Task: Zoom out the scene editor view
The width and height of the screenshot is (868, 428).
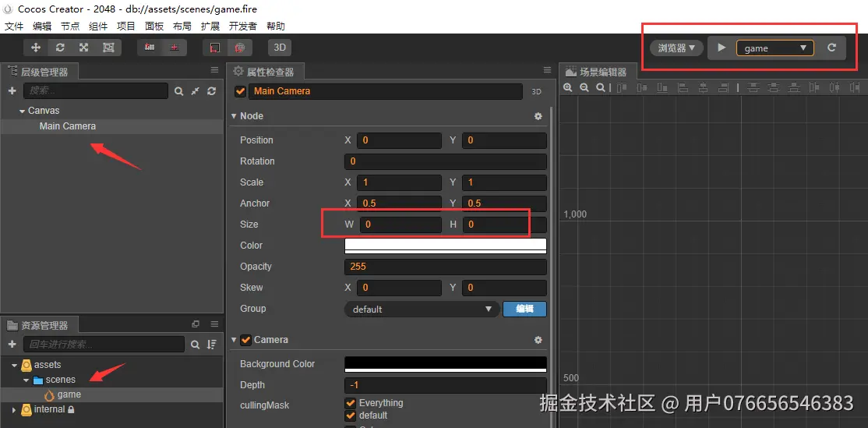Action: 584,87
